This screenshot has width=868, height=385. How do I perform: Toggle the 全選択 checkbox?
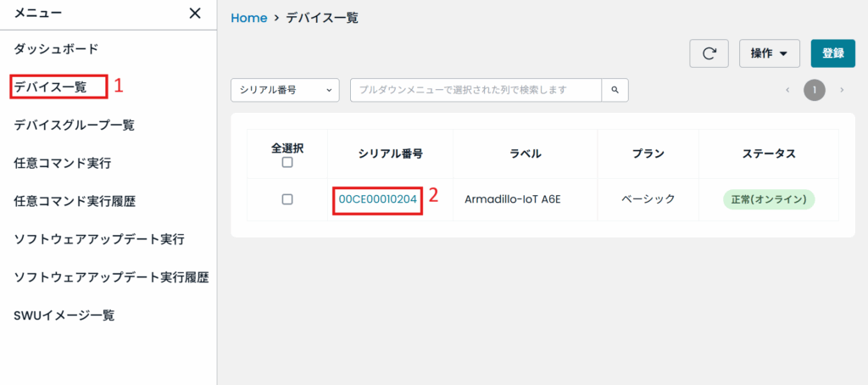[x=287, y=163]
